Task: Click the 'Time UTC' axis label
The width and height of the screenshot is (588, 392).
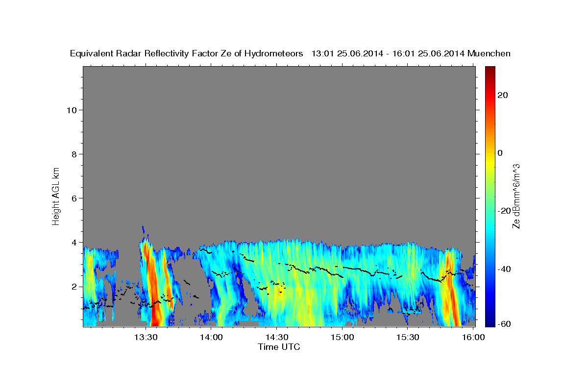Action: click(x=279, y=347)
